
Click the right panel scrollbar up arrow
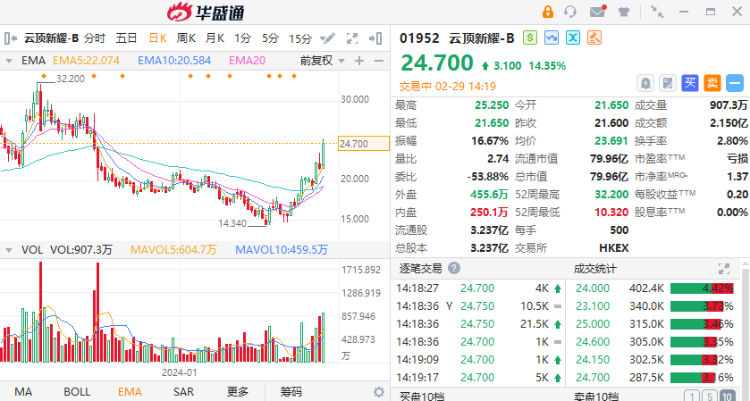(745, 264)
